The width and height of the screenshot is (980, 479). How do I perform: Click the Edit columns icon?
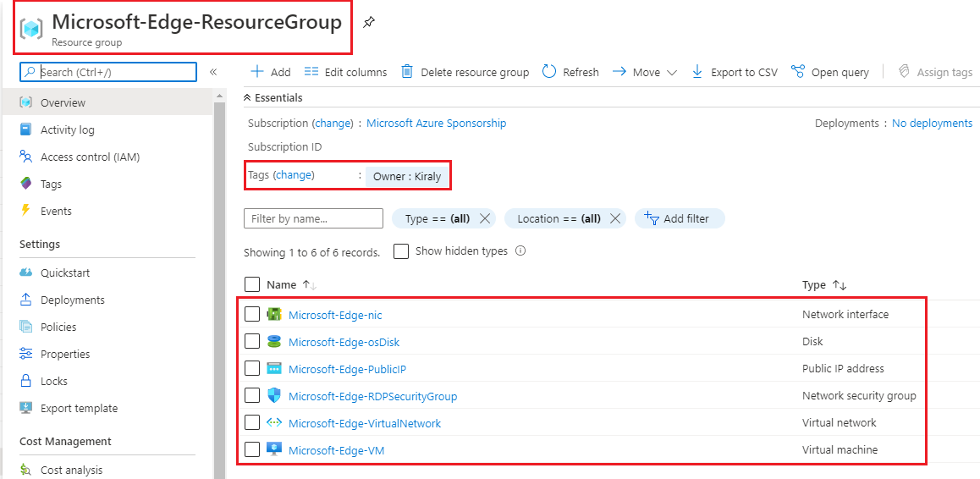[311, 72]
